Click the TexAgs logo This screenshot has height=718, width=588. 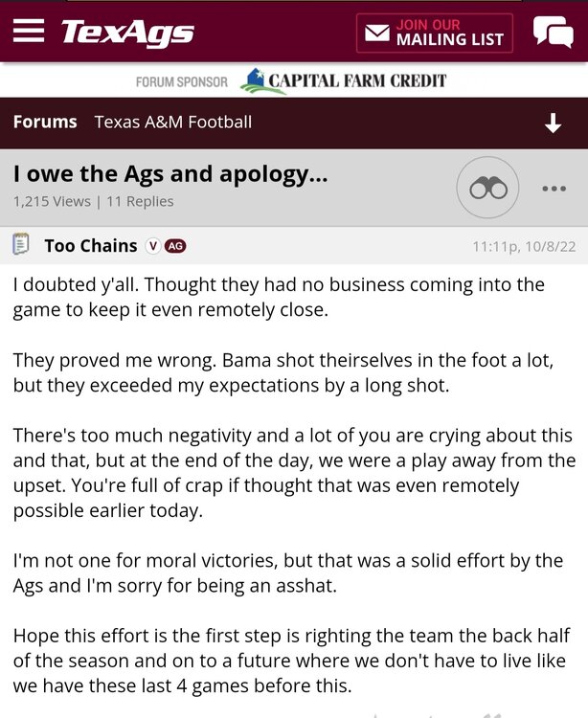point(127,33)
